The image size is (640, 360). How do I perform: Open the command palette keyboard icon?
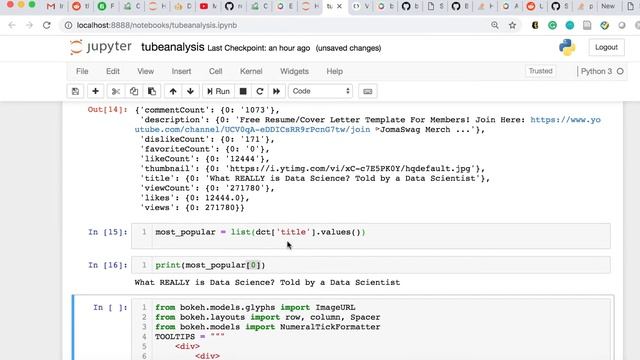click(367, 91)
